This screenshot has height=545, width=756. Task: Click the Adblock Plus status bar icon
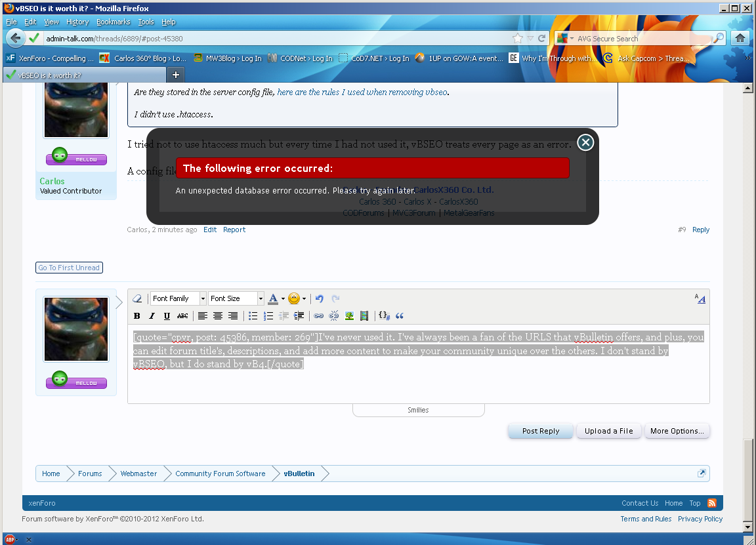pos(10,540)
